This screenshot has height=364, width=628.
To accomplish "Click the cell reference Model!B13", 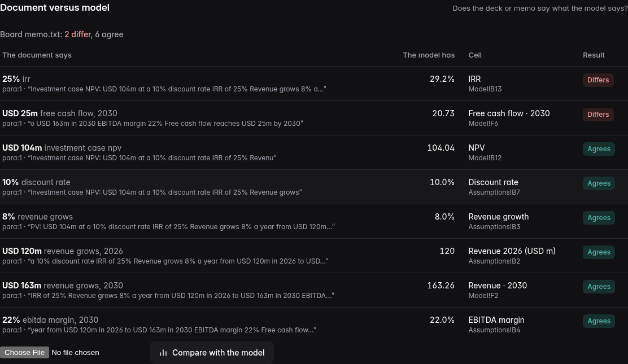I will click(x=485, y=89).
